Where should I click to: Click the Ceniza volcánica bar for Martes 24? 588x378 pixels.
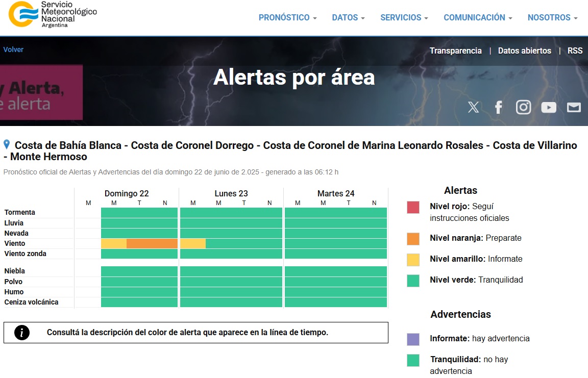pos(336,302)
